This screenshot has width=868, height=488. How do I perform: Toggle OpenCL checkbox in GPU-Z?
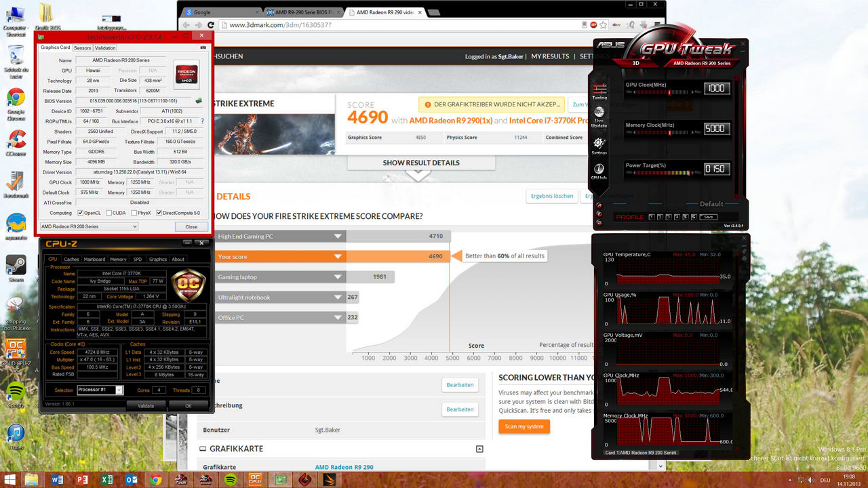(81, 213)
